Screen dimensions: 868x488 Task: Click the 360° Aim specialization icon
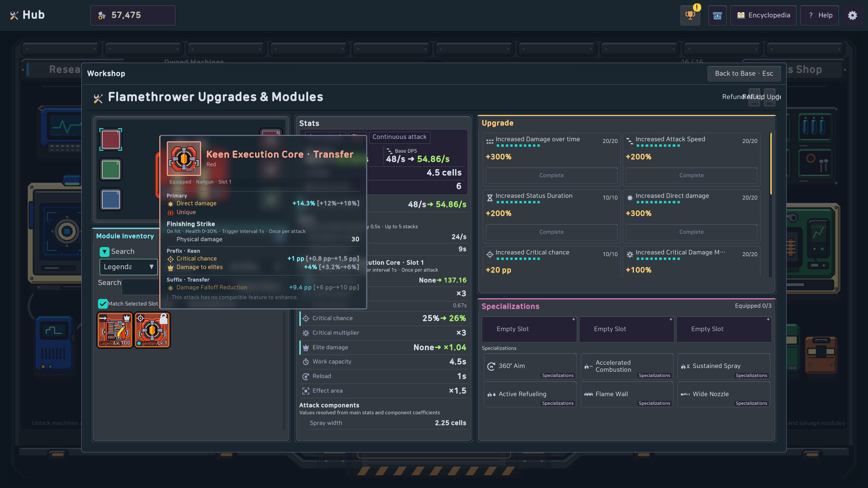tap(491, 366)
